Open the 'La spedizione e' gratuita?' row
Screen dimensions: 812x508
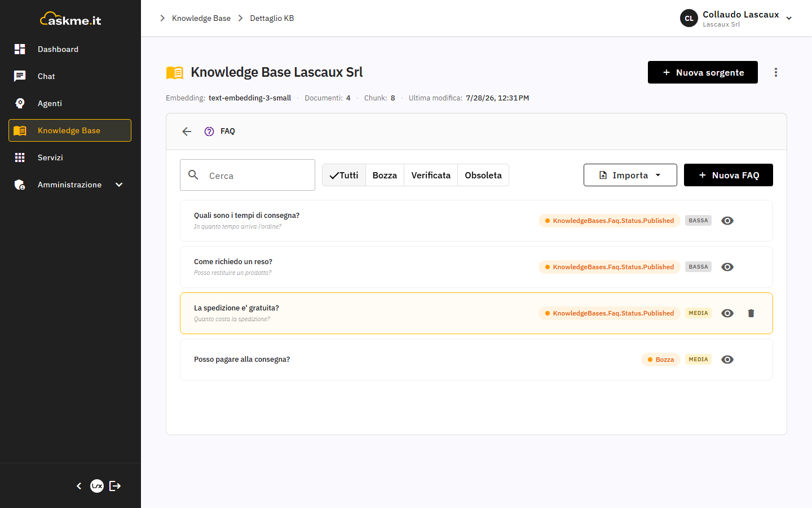[x=476, y=313]
